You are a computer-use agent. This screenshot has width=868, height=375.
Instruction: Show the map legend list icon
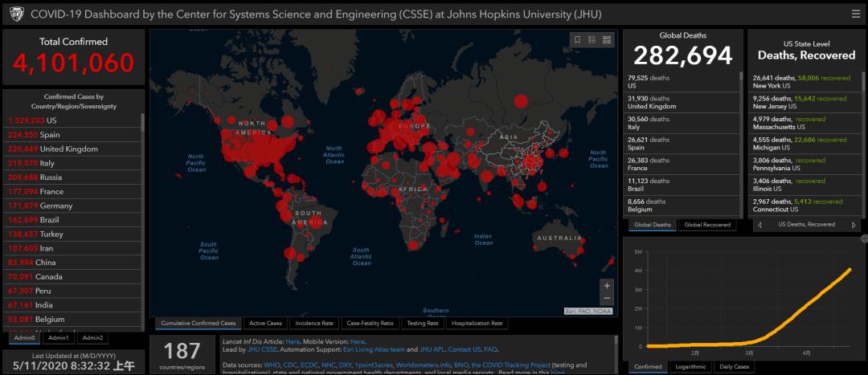(x=592, y=40)
